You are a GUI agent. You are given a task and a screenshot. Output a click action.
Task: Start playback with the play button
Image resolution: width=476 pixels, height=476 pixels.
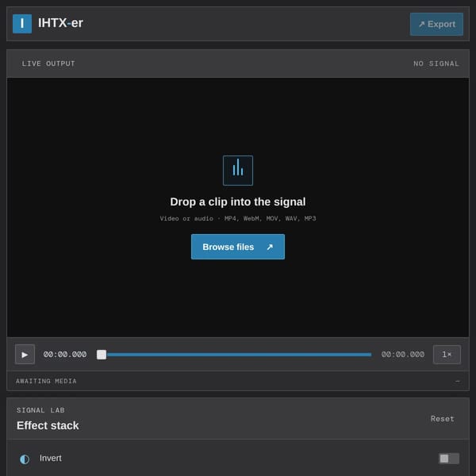pos(25,355)
